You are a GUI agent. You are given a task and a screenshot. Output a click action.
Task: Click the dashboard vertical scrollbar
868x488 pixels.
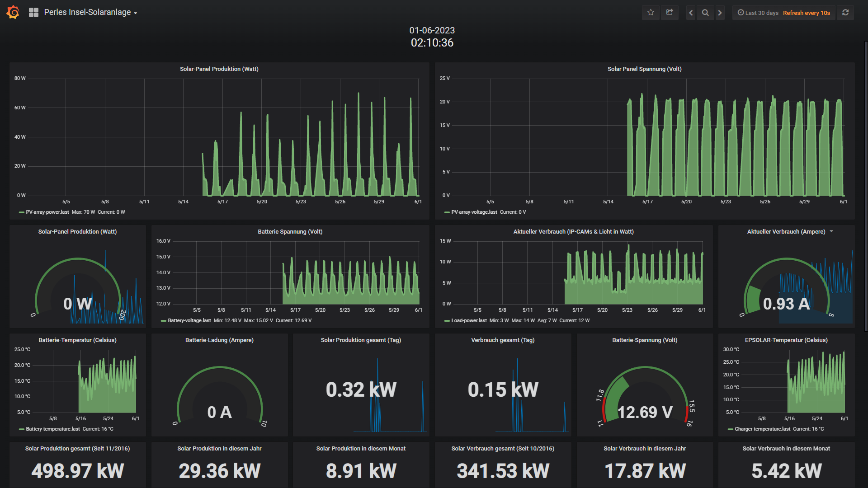(866, 185)
